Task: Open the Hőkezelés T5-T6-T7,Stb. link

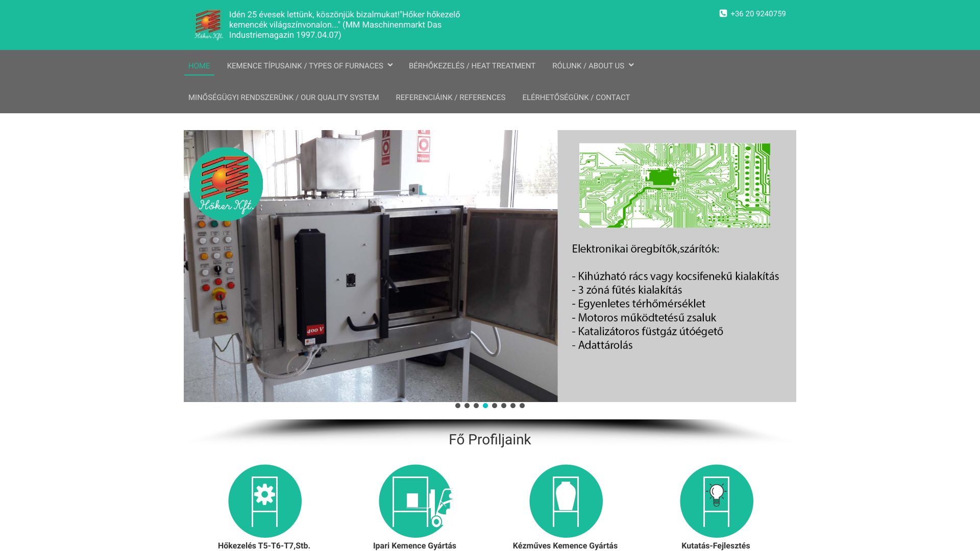Action: point(264,546)
